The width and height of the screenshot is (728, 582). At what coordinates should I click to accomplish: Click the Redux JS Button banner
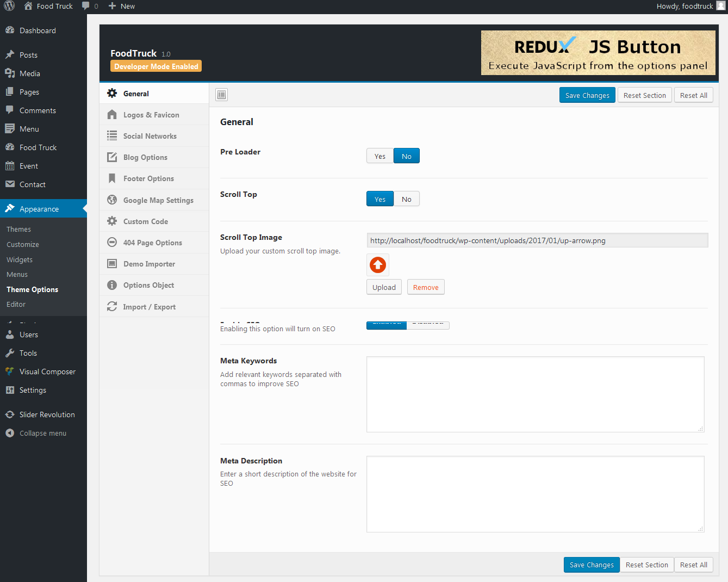click(598, 53)
